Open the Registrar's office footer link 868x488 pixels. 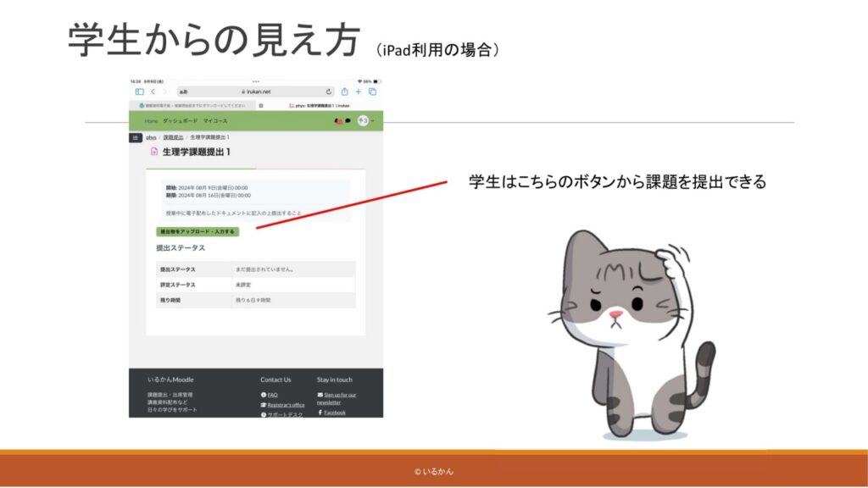pos(286,405)
